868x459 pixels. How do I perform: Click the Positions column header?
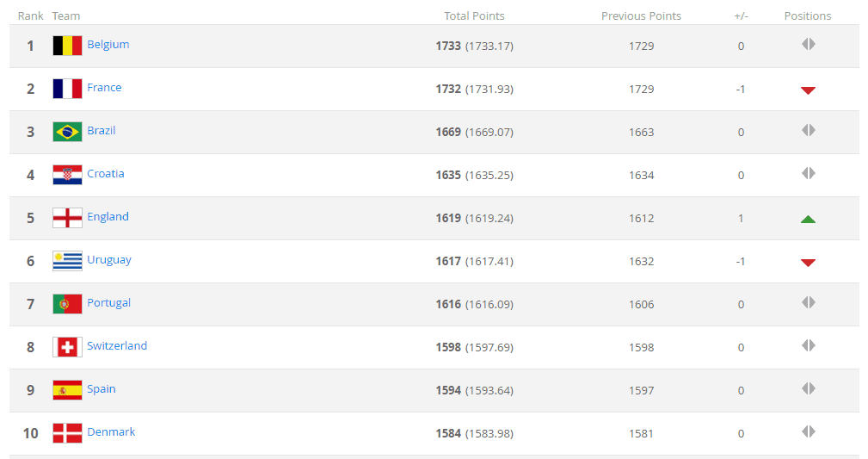pos(808,16)
